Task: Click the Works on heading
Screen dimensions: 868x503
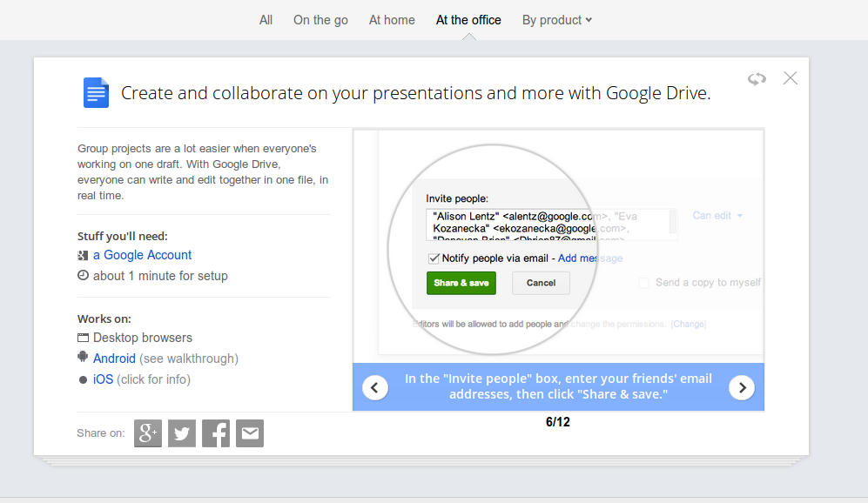Action: [x=104, y=319]
